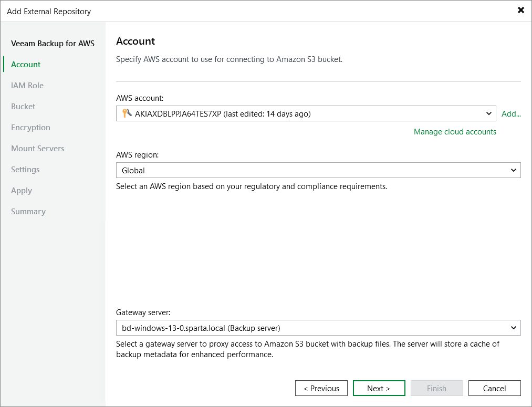Select the IAM Role step
532x407 pixels.
(x=27, y=86)
